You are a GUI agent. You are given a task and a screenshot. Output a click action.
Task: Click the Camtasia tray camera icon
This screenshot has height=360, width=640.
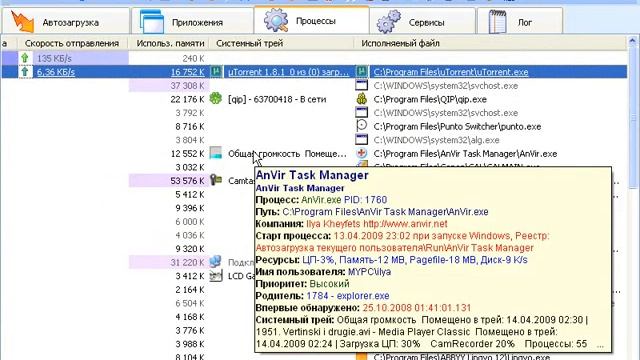(216, 180)
